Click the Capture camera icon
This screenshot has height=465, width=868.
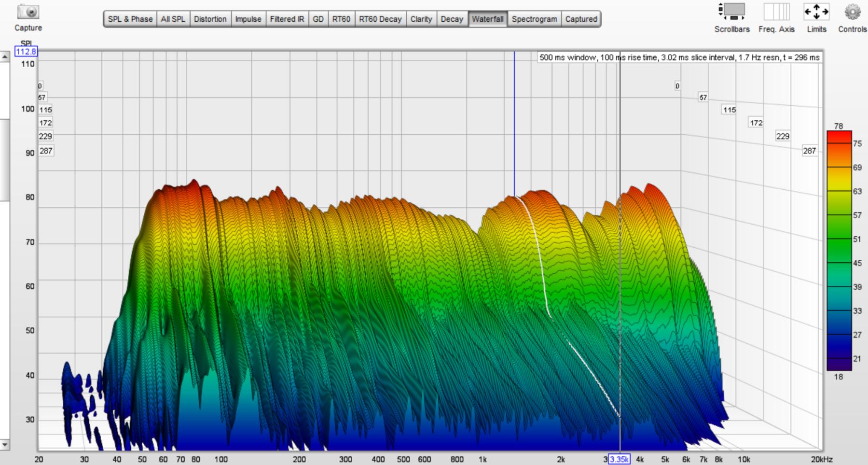click(x=28, y=12)
